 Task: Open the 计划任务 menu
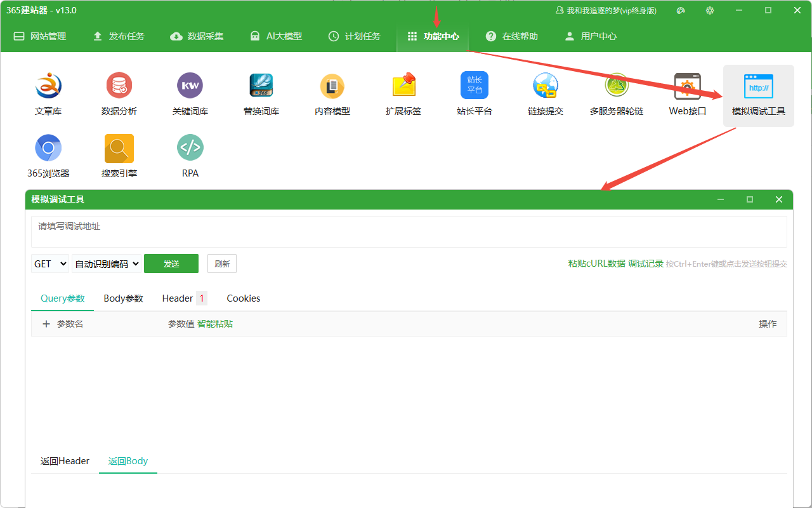pyautogui.click(x=355, y=36)
